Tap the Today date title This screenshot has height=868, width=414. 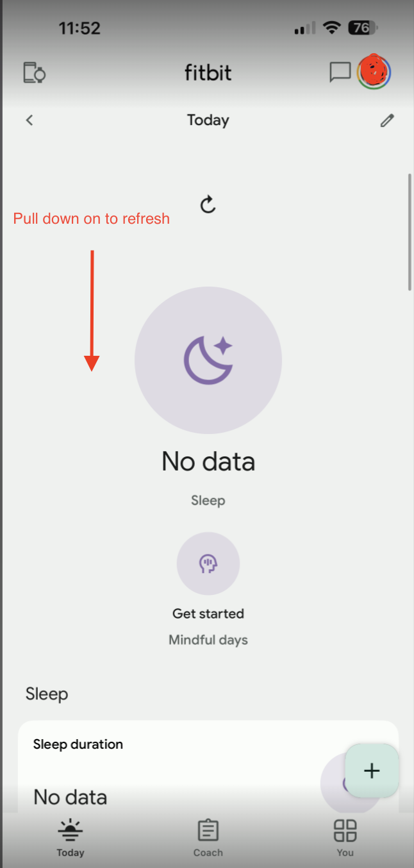coord(208,120)
